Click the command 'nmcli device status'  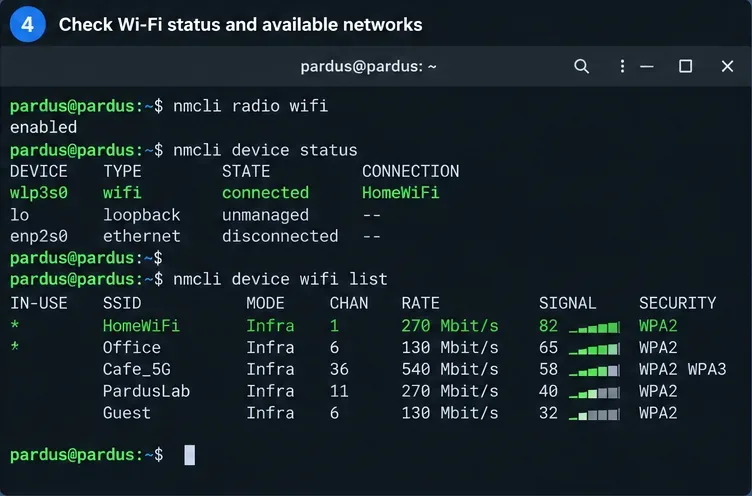pyautogui.click(x=265, y=150)
